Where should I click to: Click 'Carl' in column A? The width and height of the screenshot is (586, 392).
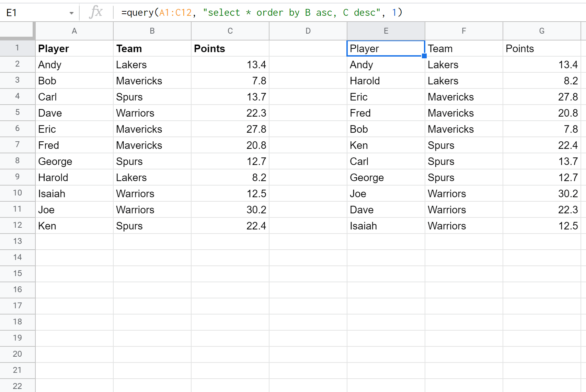click(x=47, y=97)
